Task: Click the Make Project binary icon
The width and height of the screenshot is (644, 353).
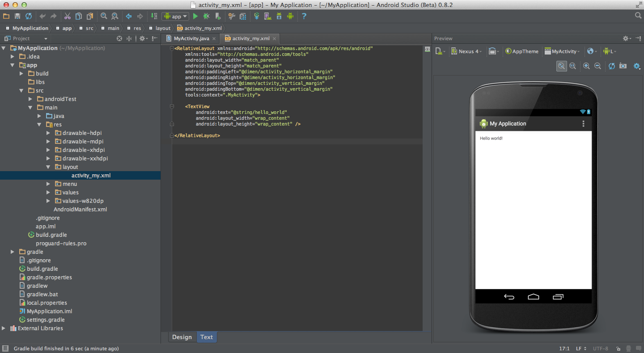Action: 154,16
